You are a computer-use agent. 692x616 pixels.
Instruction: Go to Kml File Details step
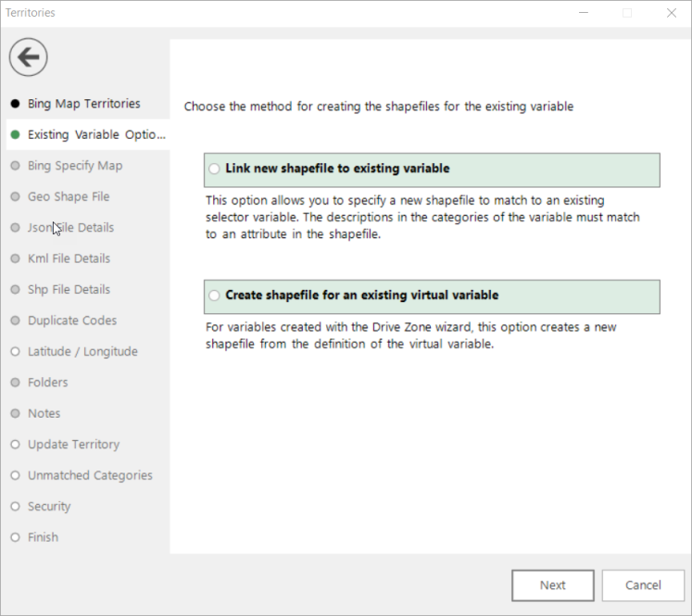(x=69, y=258)
